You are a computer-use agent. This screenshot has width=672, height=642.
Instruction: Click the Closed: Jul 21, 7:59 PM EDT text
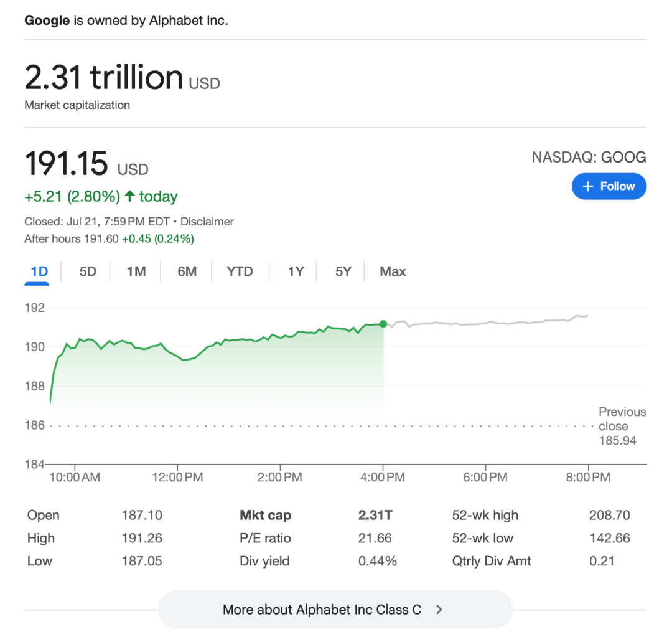(x=97, y=221)
